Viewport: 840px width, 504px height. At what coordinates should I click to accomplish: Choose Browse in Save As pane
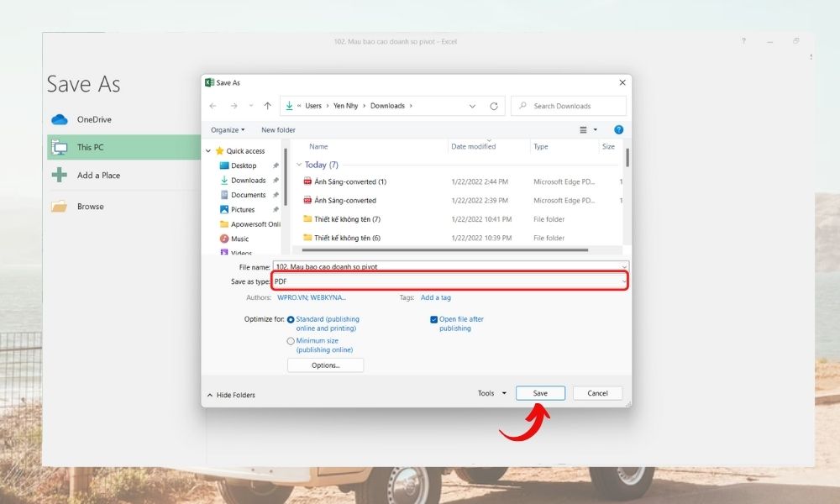(x=123, y=206)
